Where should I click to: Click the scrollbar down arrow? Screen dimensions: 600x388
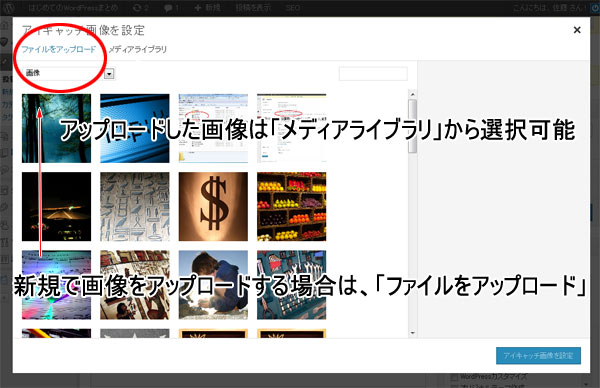412,333
